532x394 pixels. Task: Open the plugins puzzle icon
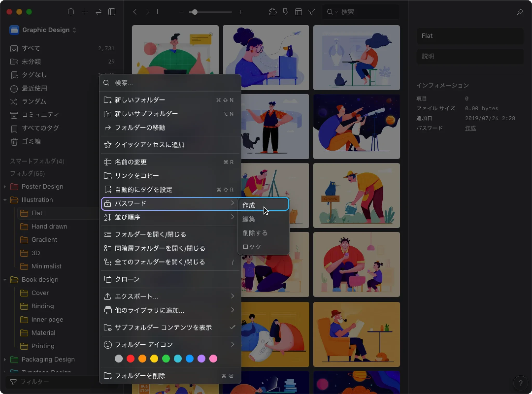tap(273, 12)
